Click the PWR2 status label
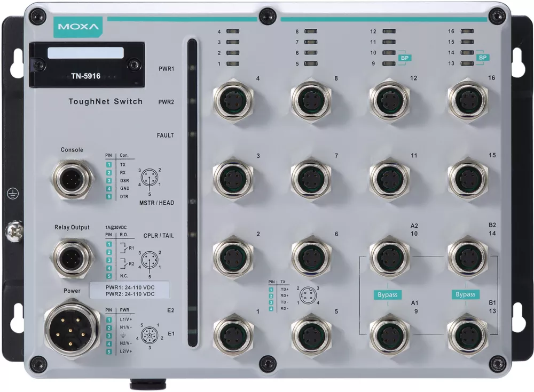The image size is (534, 392). 166,102
